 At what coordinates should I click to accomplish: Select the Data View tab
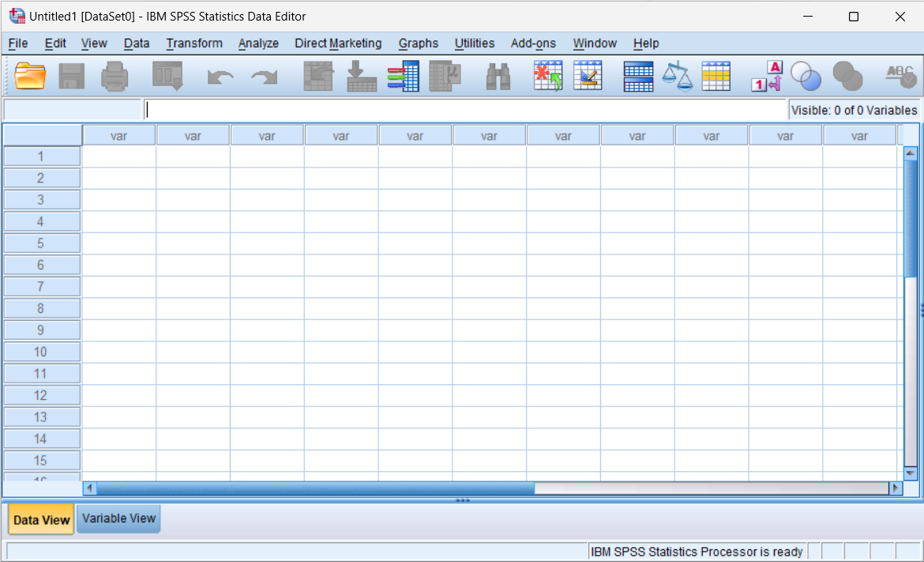(x=41, y=519)
